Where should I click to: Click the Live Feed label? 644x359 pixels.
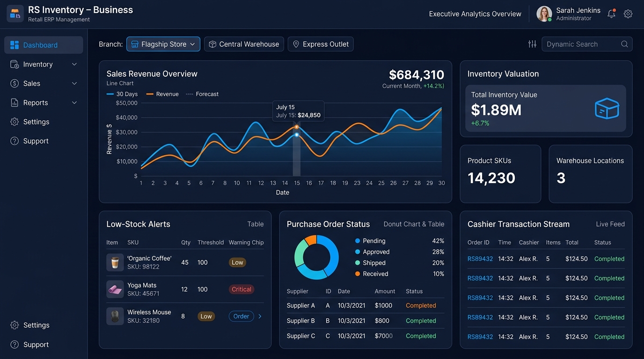[x=610, y=224]
